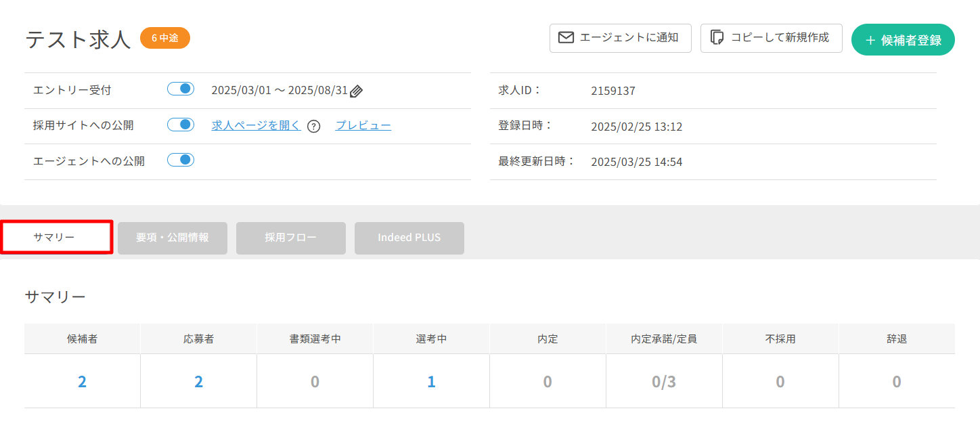
Task: Toggle the エントリー受付 switch
Action: tap(181, 89)
